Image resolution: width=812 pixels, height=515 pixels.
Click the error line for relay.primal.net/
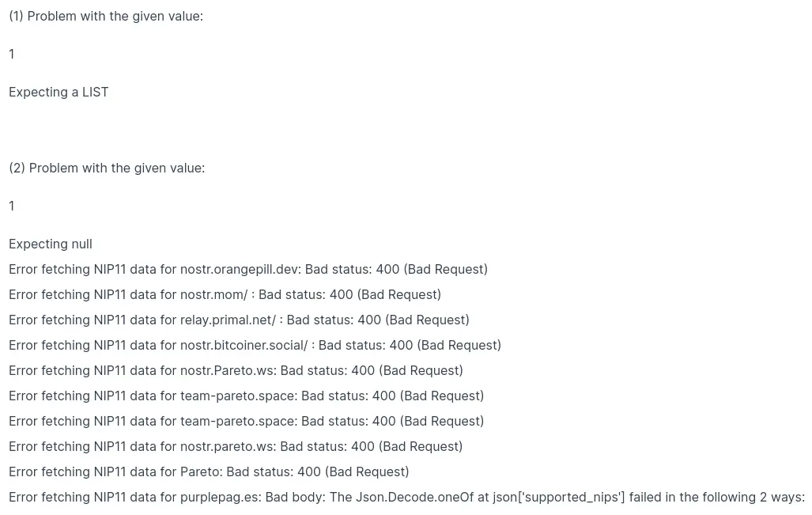tap(239, 320)
